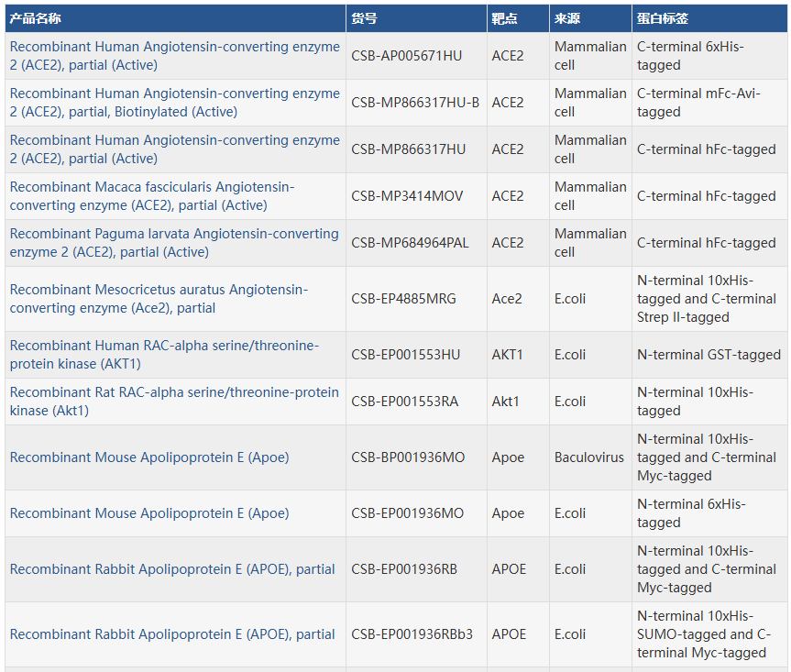The image size is (791, 672).
Task: Open Mouse Apoe product link in Baculovirus row
Action: (x=149, y=457)
